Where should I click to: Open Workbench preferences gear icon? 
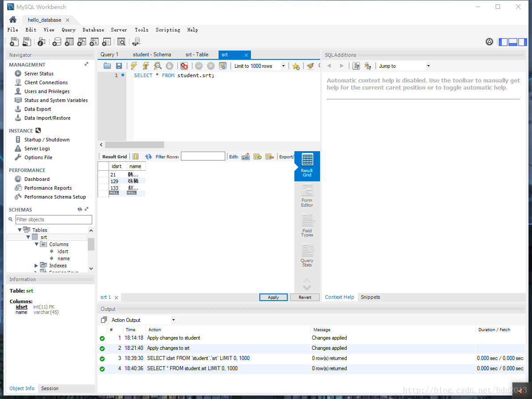489,42
